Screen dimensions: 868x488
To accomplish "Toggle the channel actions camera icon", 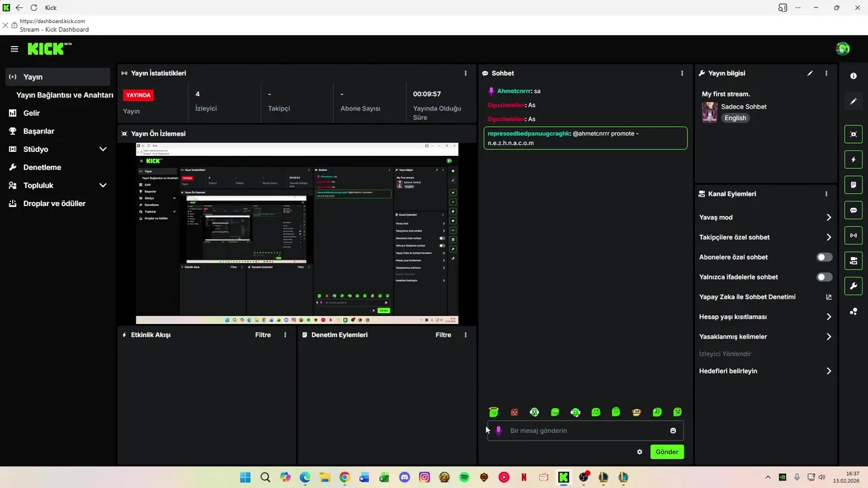I will point(854,260).
